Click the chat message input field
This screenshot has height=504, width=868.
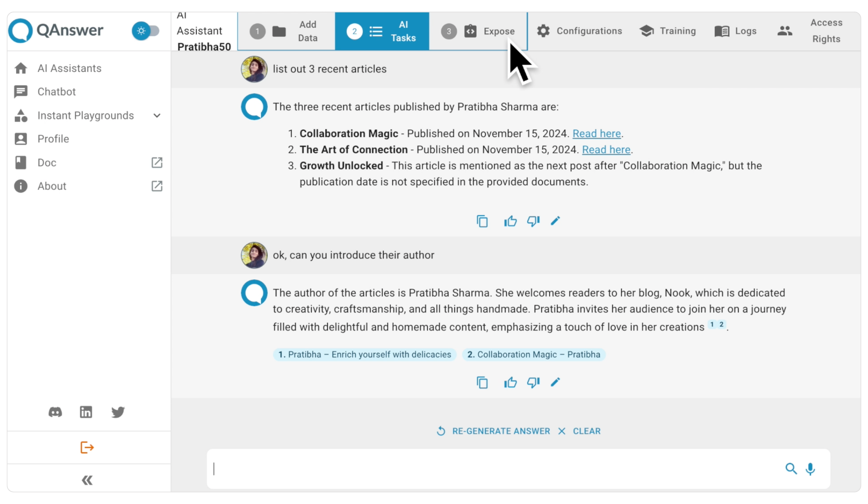[490, 469]
